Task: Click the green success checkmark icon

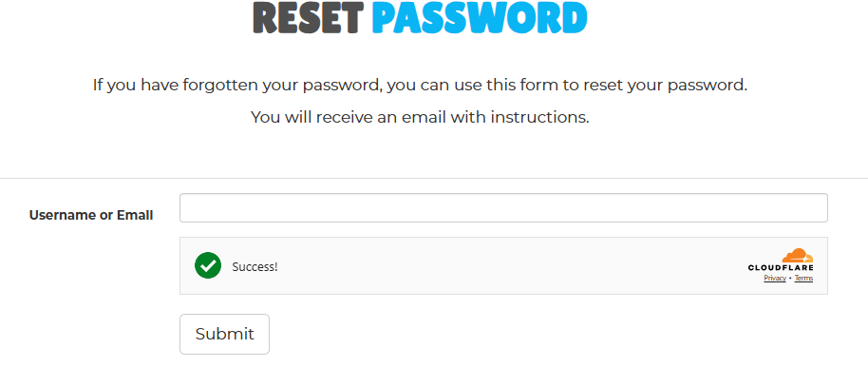Action: point(208,265)
